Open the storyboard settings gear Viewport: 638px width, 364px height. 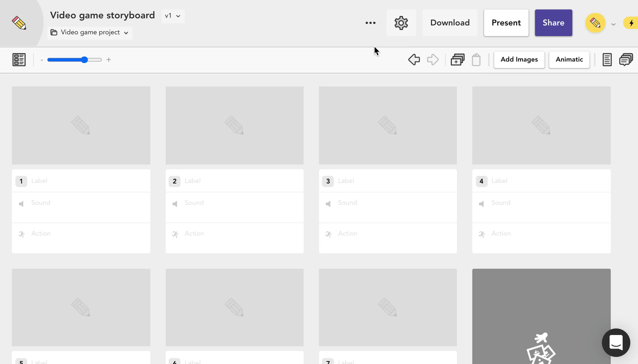pyautogui.click(x=401, y=23)
